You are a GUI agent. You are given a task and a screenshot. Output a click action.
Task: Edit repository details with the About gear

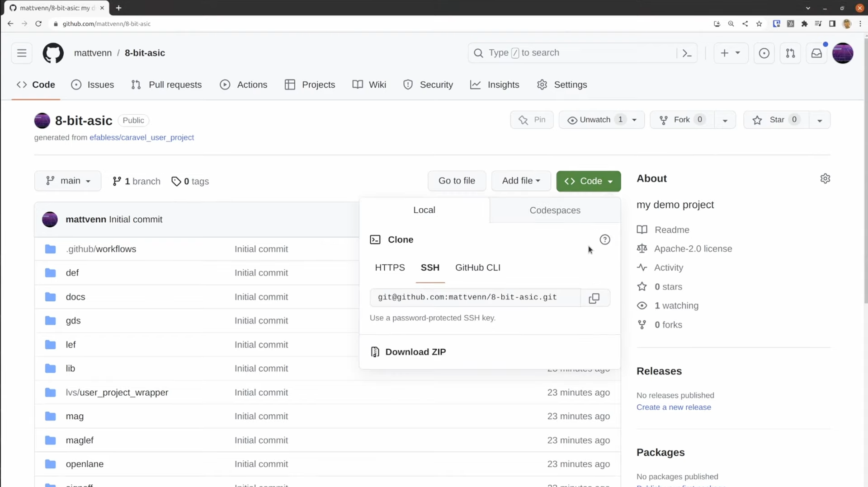pos(825,178)
